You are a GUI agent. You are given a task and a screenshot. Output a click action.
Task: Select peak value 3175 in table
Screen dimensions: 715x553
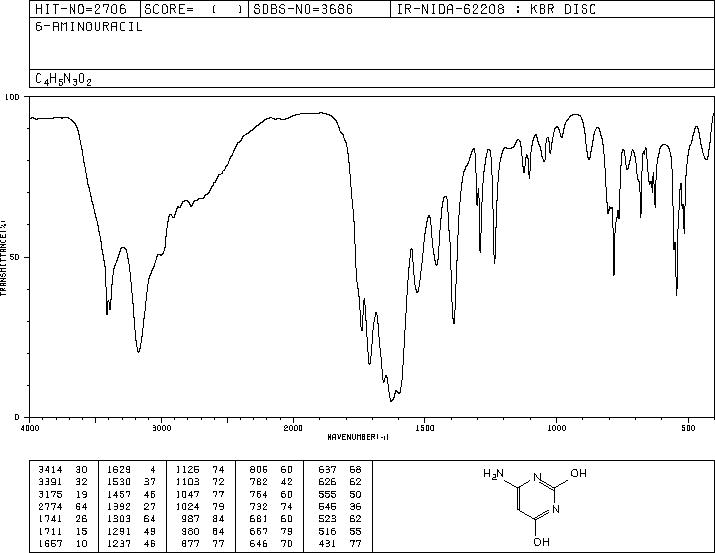pyautogui.click(x=50, y=495)
